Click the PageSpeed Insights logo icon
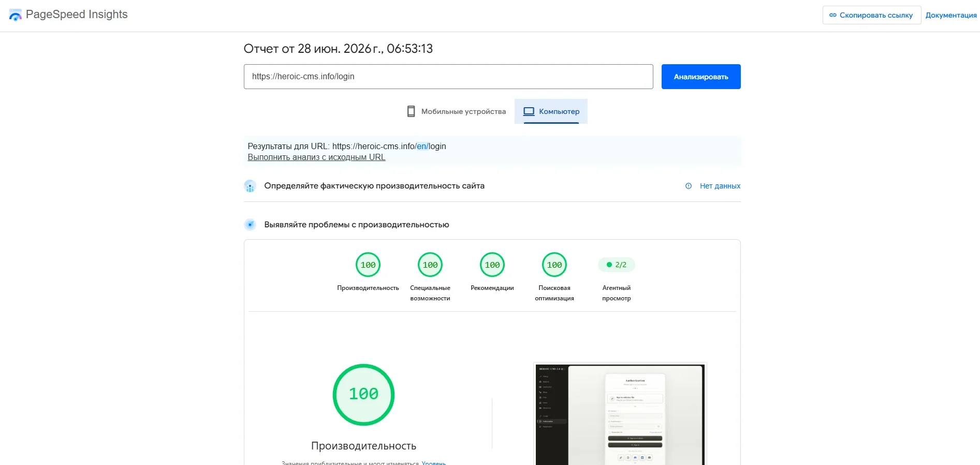 [16, 15]
